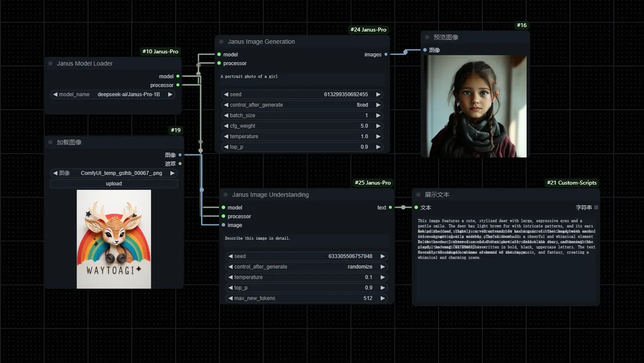Viewport: 644px width, 363px height.
Task: Click the 遮罩 mask output port
Action: [x=180, y=164]
